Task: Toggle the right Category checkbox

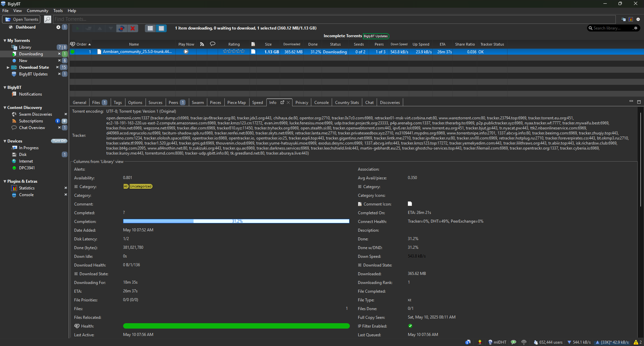Action: (x=360, y=187)
